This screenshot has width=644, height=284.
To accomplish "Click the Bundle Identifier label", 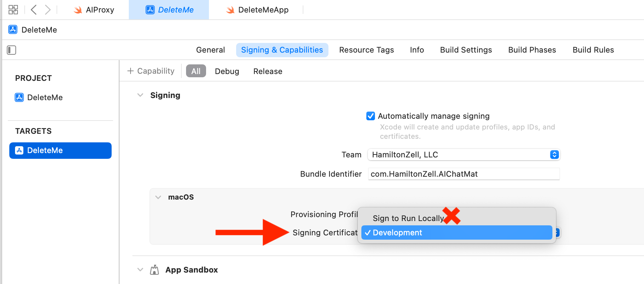I will tap(331, 174).
